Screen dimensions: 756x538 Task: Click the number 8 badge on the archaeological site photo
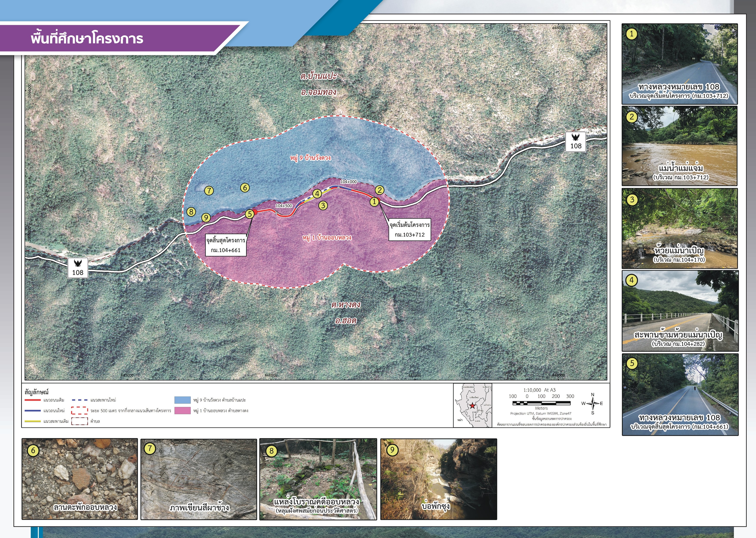click(272, 451)
